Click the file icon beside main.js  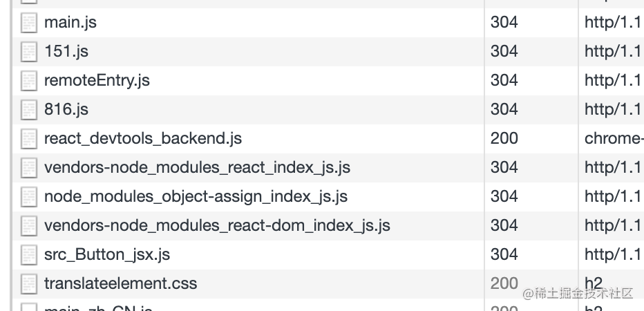(29, 23)
